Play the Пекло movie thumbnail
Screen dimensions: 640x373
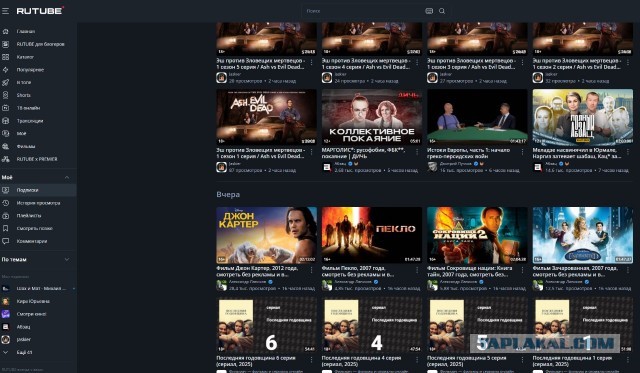pyautogui.click(x=372, y=235)
